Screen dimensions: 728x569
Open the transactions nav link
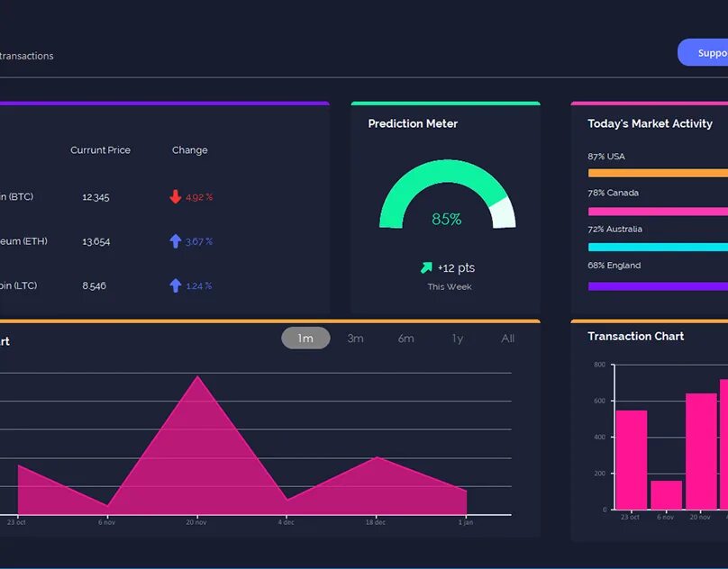pos(26,56)
